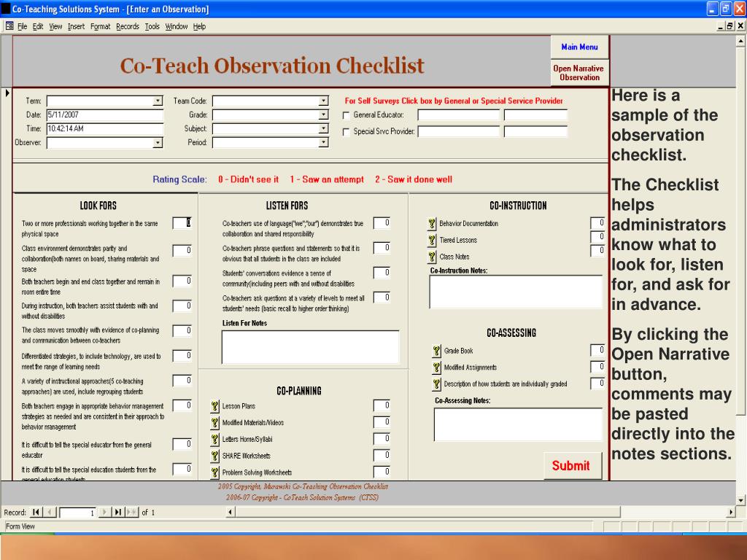The height and width of the screenshot is (560, 747).
Task: Tick the General Educator checkbox
Action: point(347,115)
